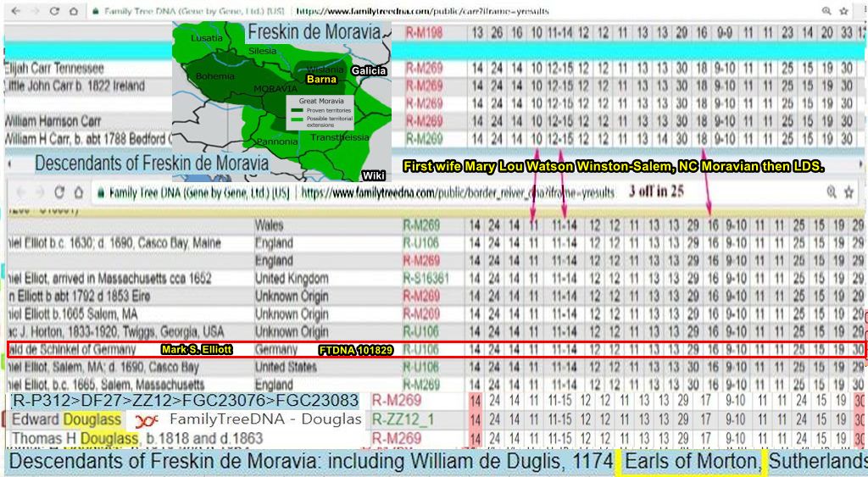Go forward in the border_reiver browser window
This screenshot has width=868, height=477.
click(x=39, y=192)
